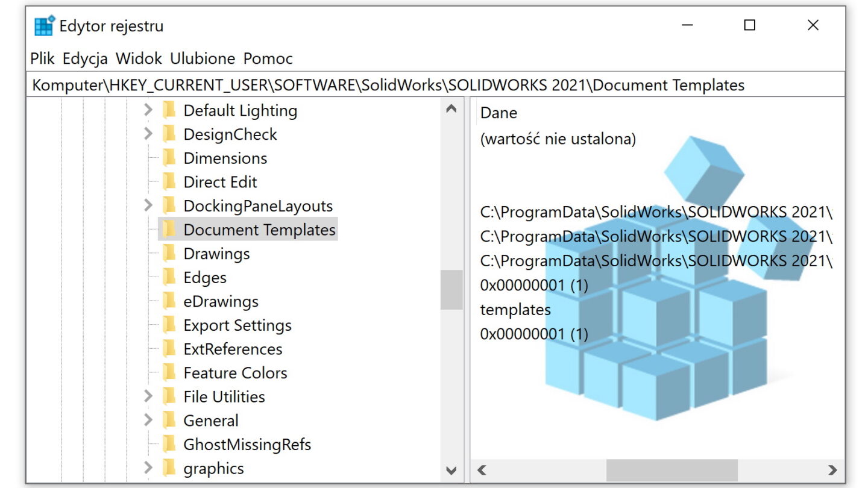This screenshot has height=488, width=868.
Task: Click the File Utilities folder icon
Action: (169, 396)
